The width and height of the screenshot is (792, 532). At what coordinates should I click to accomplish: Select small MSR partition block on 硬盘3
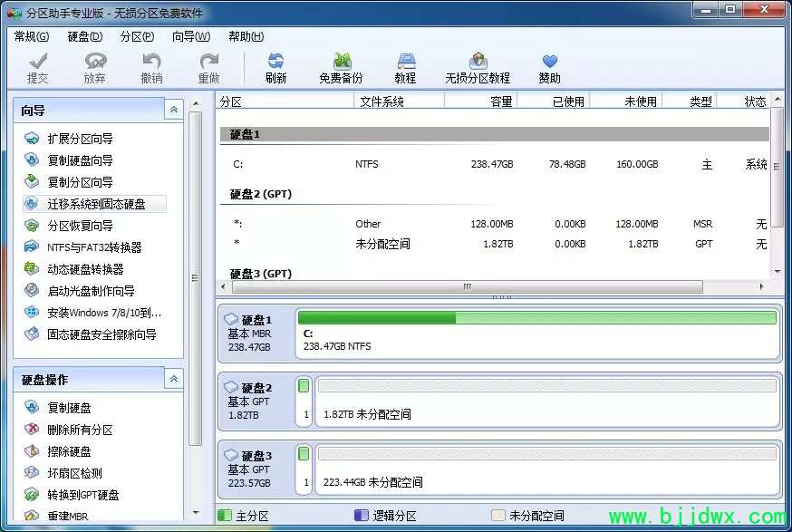coord(304,469)
